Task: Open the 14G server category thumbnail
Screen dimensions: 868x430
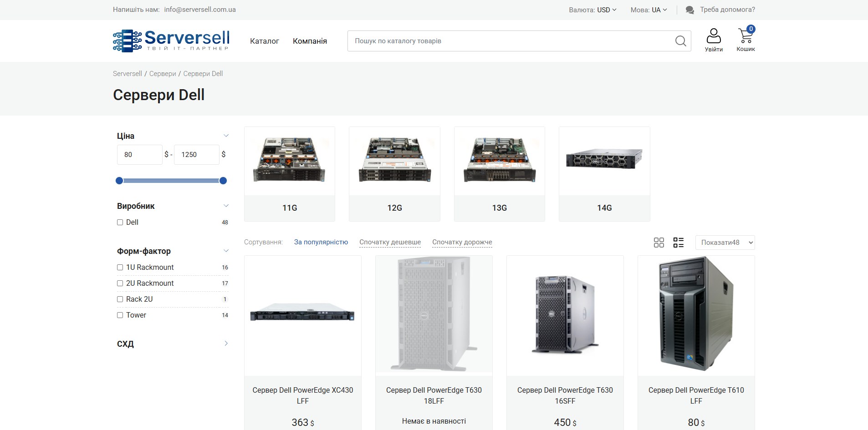Action: [604, 162]
